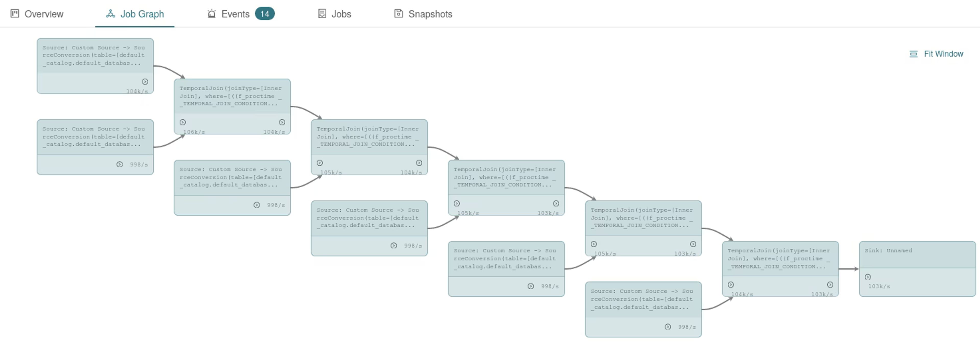Screen dimensions: 980x342
Task: Select the last TemporalJoin node before Sink
Action: [780, 269]
